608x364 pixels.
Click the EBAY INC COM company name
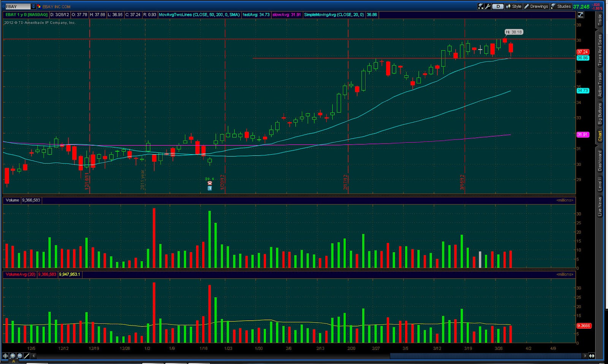click(x=56, y=7)
